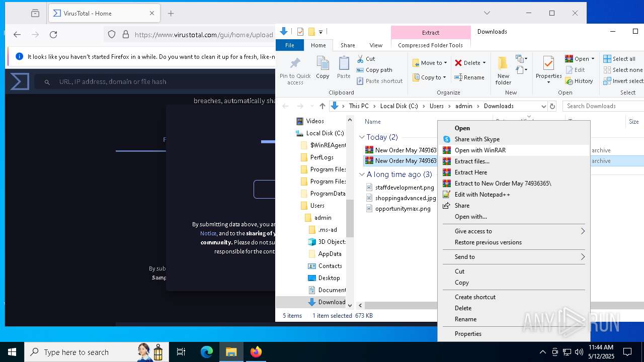The width and height of the screenshot is (644, 362).
Task: Collapse the A long time ago group
Action: pos(362,174)
